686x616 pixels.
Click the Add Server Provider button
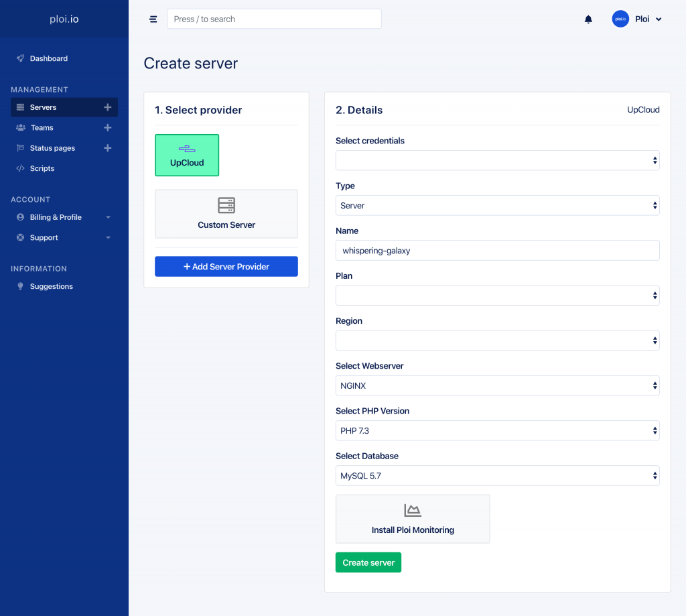point(226,266)
